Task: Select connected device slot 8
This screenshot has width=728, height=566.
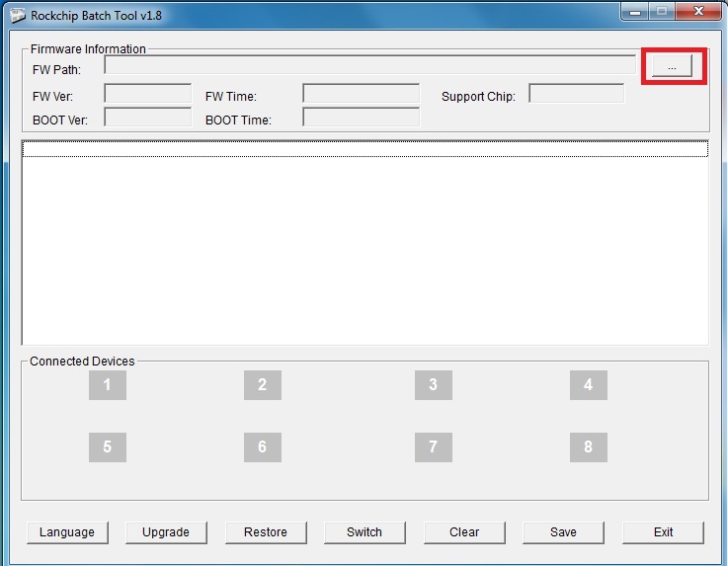Action: [x=589, y=447]
